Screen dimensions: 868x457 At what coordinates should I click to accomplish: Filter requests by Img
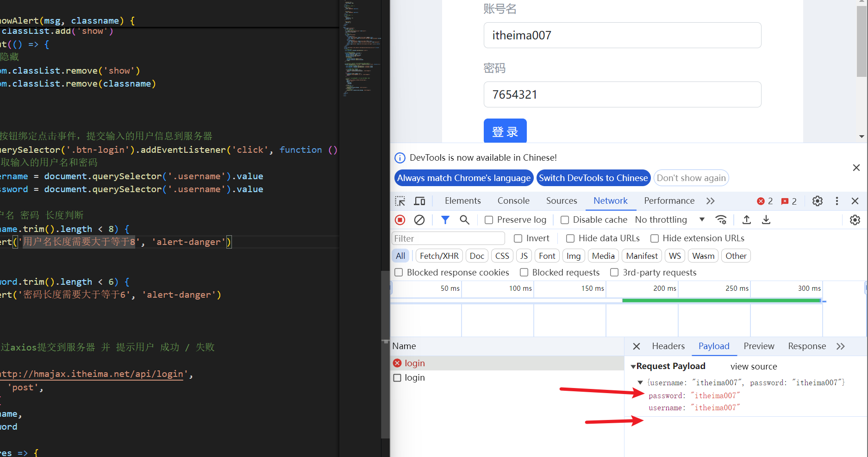[x=573, y=256]
